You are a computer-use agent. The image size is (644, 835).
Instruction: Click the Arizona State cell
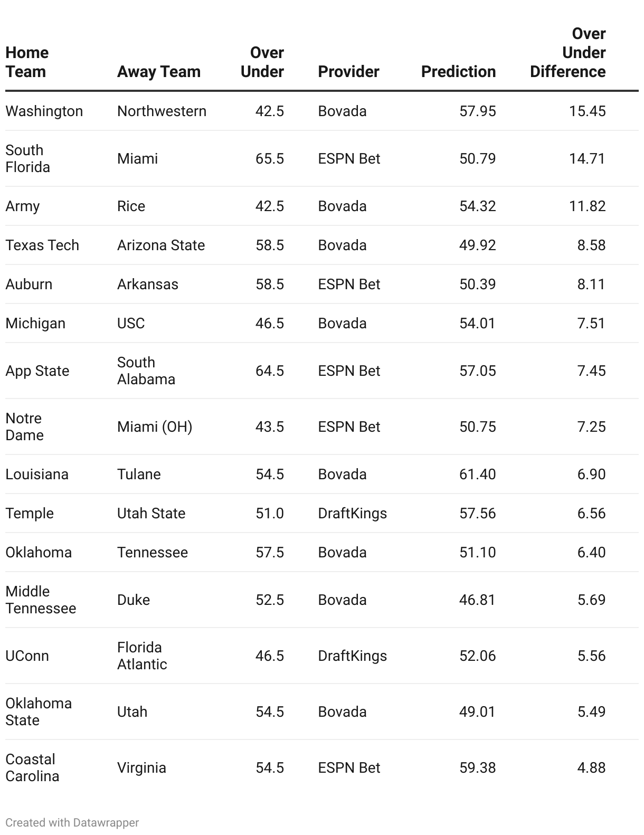coord(161,245)
